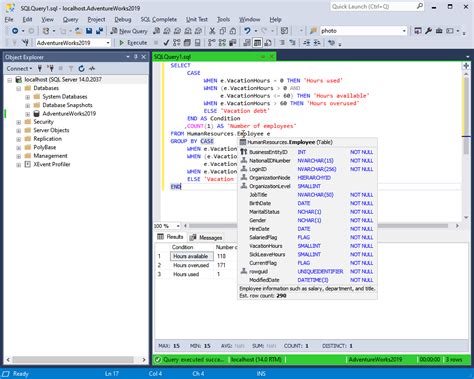
Task: Parse query with the checkmark icon
Action: pyautogui.click(x=166, y=43)
